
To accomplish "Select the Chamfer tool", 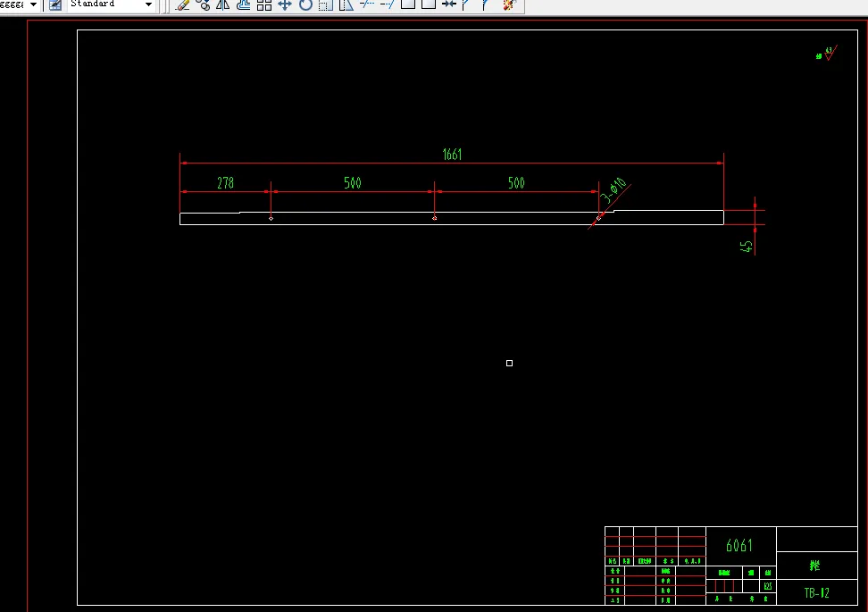I will (x=466, y=4).
